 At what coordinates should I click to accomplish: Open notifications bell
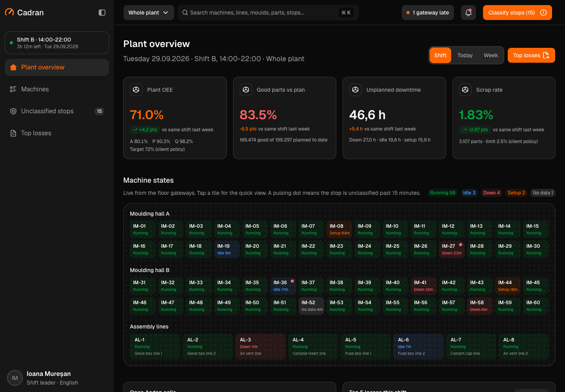point(468,13)
